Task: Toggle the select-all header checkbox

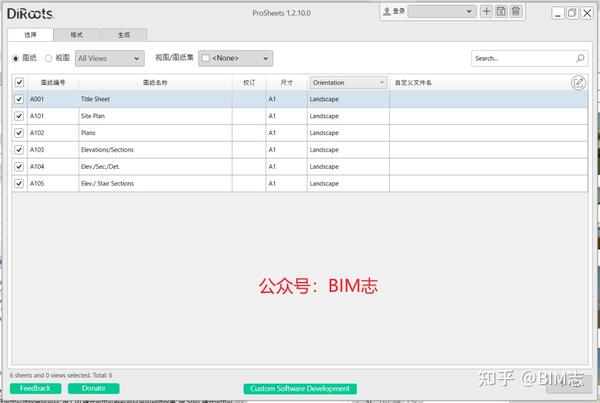Action: point(19,82)
